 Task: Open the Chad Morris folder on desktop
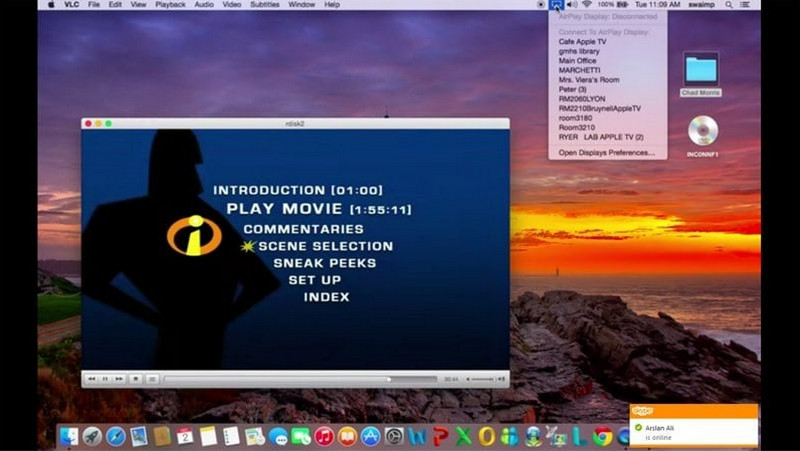pos(701,74)
